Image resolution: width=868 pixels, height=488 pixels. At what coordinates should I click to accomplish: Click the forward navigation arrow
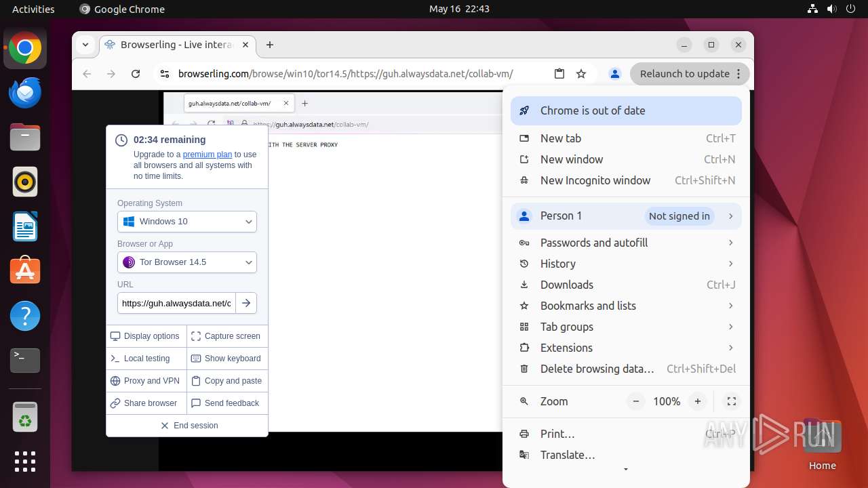111,74
